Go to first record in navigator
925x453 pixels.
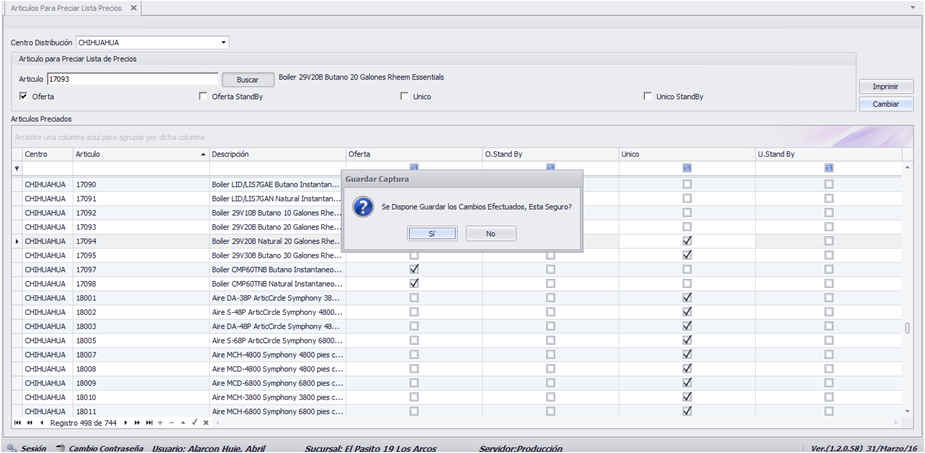pos(17,422)
